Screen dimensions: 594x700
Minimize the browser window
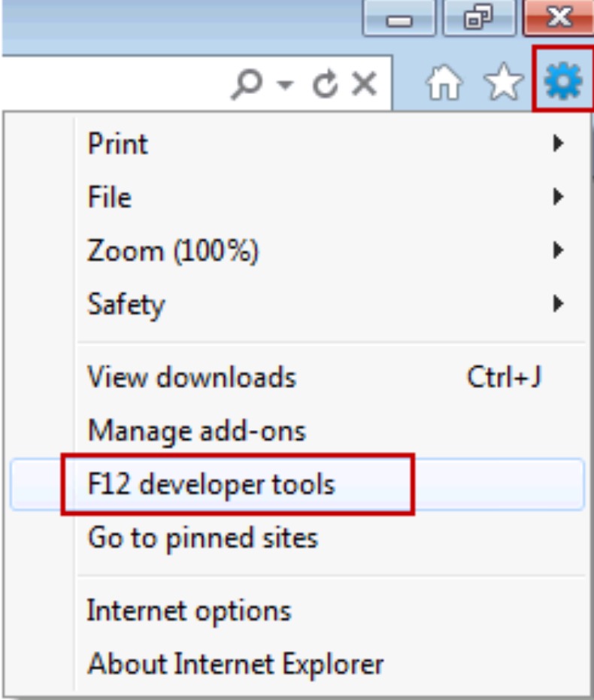[x=400, y=18]
